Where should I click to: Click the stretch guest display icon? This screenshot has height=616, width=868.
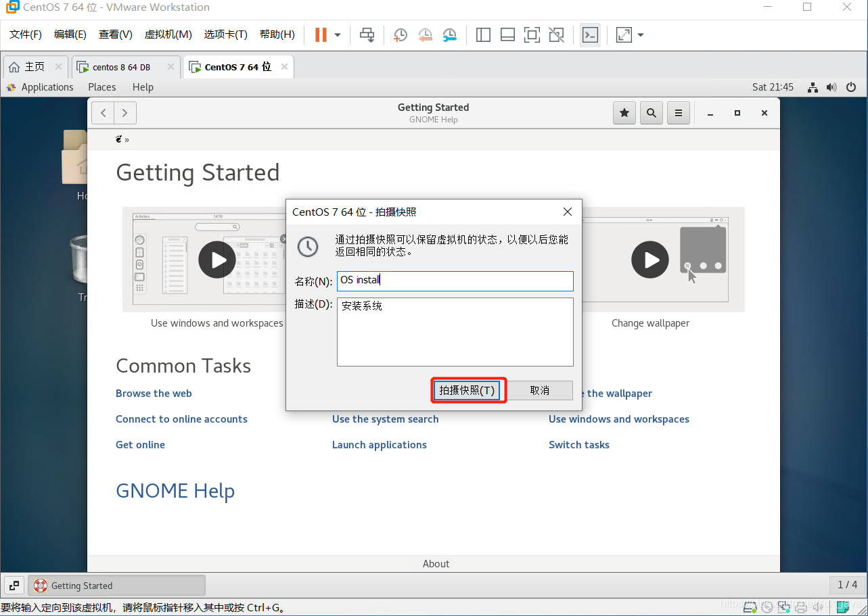click(x=624, y=34)
